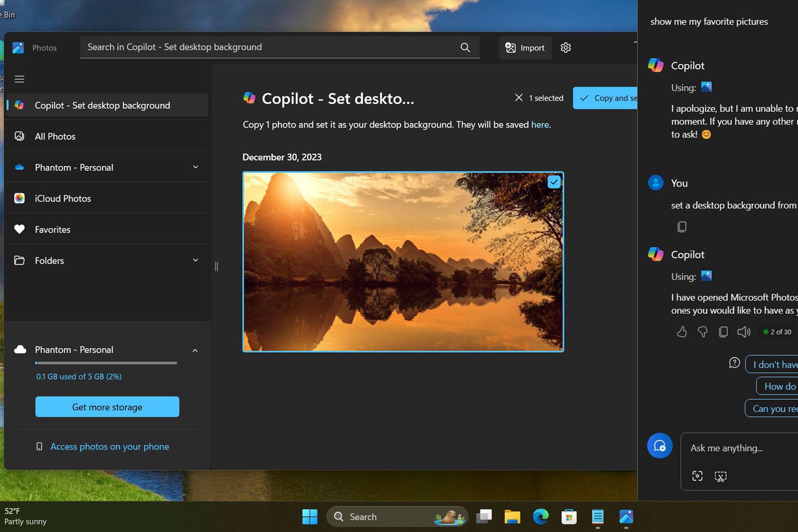Screen dimensions: 798x532
Task: Click the Settings gear icon in Photos
Action: click(x=565, y=47)
